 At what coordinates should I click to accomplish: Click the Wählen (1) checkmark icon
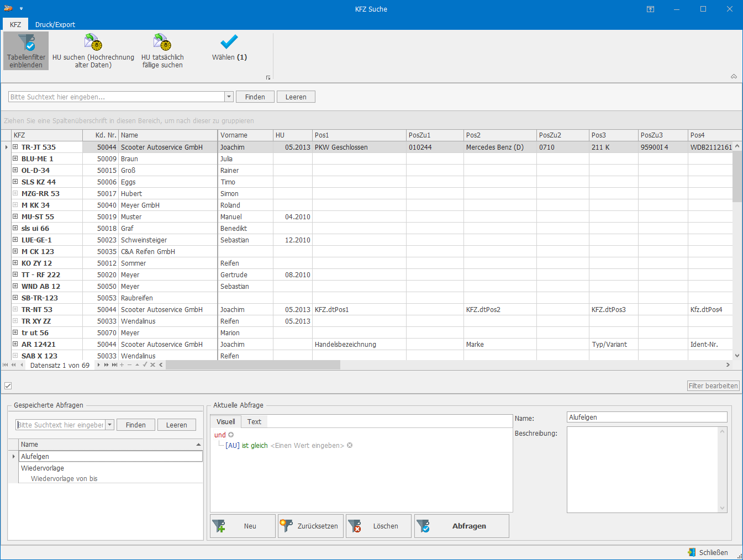pos(229,42)
